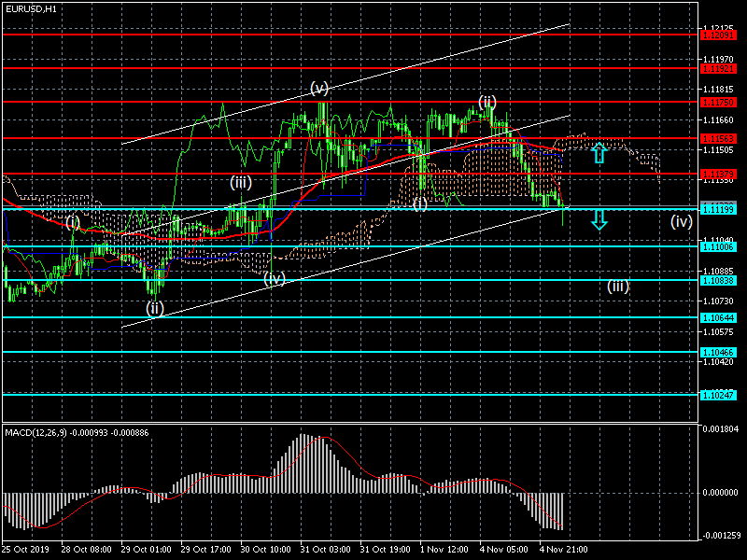Click the 0.001804 MACD scale value
Image resolution: width=747 pixels, height=560 pixels.
[x=720, y=429]
